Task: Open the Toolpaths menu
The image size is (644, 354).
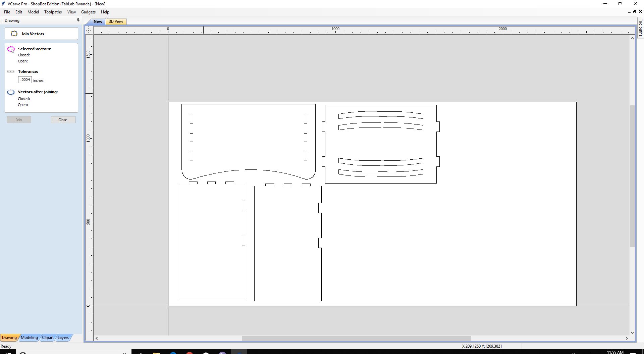Action: [53, 12]
